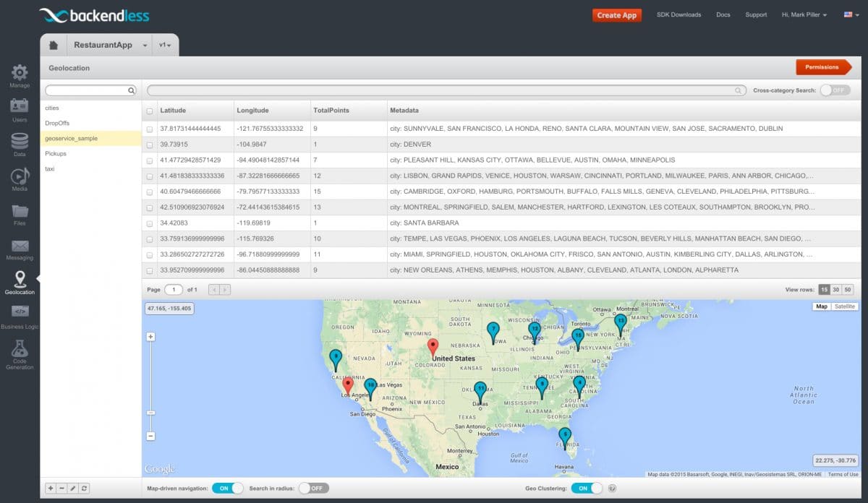
Task: Go to the previous page arrow
Action: [214, 290]
